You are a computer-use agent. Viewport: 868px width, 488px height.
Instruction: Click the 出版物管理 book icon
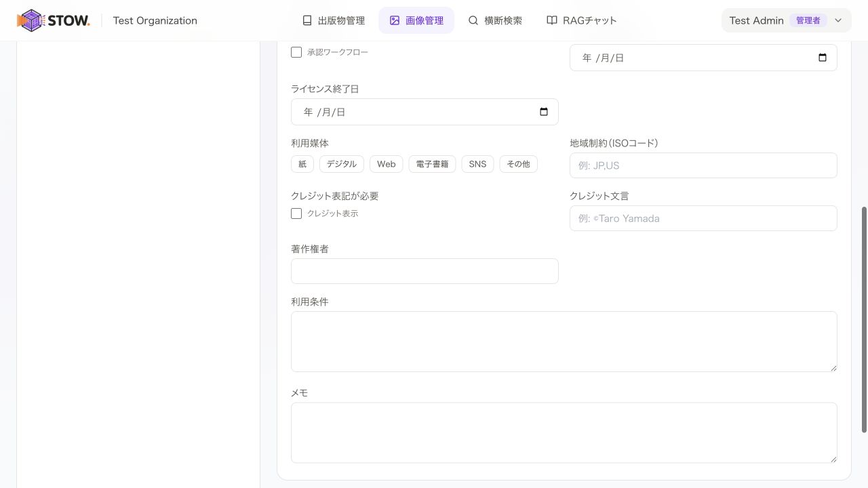point(307,20)
